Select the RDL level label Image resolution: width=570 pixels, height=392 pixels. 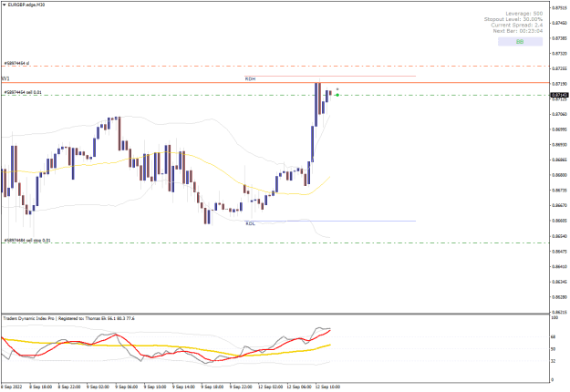click(250, 223)
